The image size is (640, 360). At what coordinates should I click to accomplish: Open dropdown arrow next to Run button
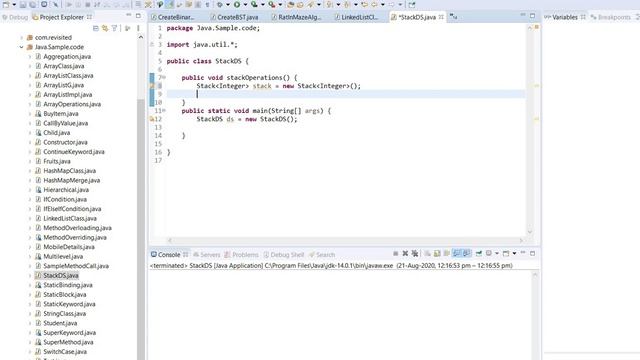(x=245, y=5)
